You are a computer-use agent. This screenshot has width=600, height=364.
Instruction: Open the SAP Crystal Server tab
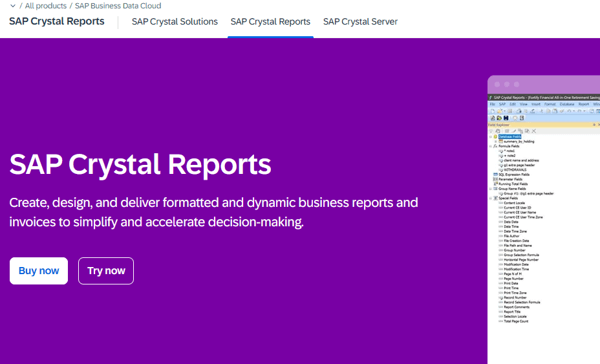pyautogui.click(x=360, y=21)
